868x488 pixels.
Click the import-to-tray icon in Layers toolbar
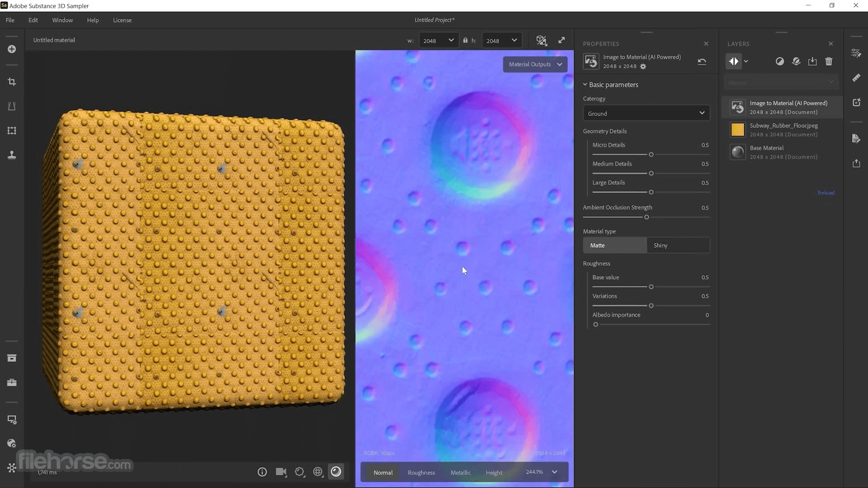click(x=812, y=61)
